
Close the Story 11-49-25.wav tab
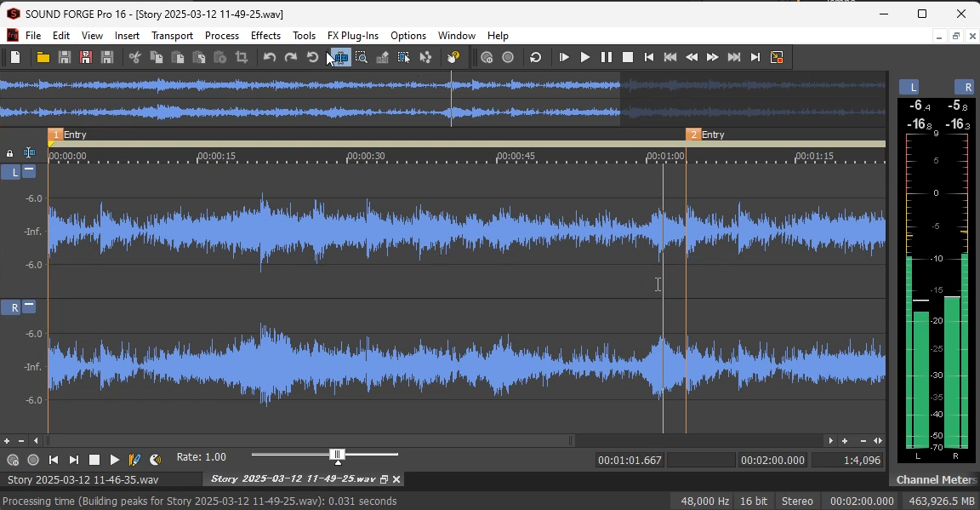(x=396, y=479)
